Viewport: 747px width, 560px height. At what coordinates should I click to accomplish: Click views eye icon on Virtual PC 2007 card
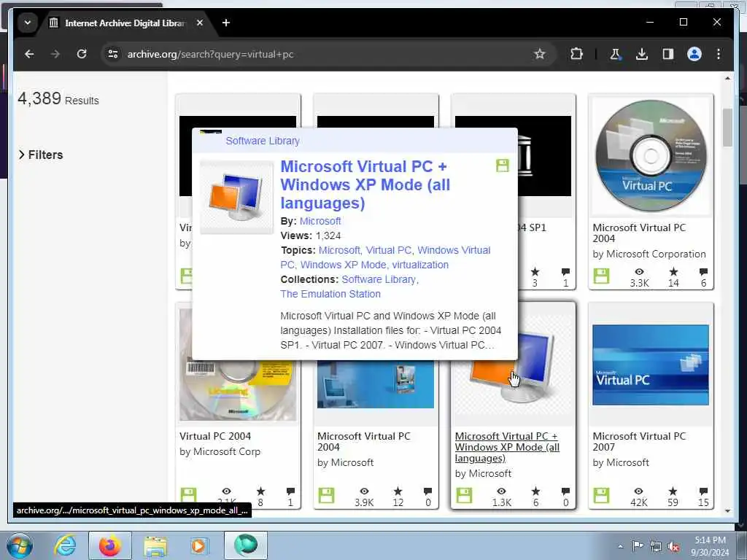pyautogui.click(x=638, y=491)
